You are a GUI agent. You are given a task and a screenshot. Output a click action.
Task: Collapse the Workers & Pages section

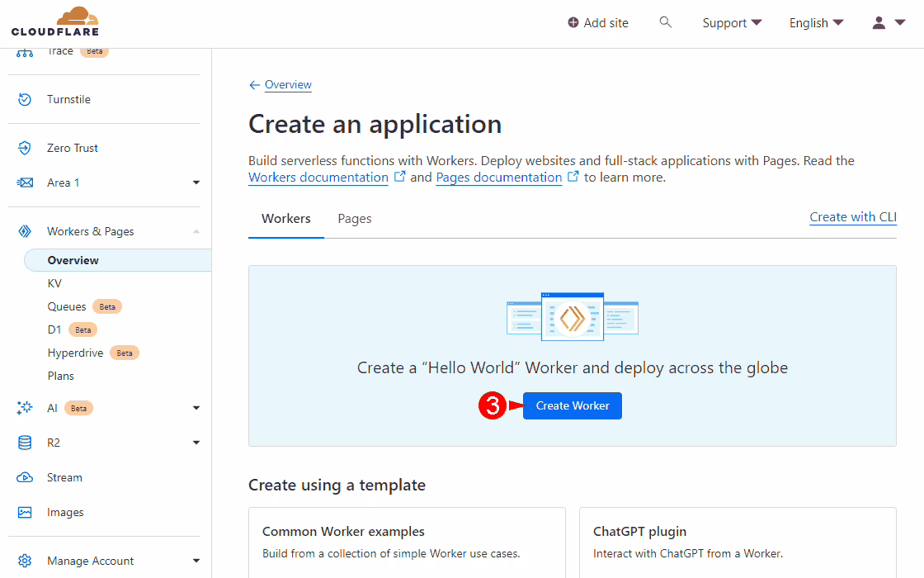coord(196,231)
